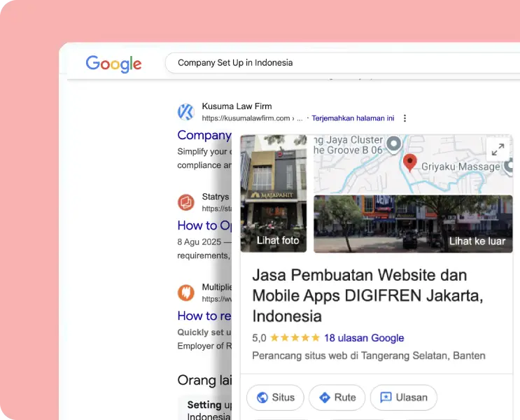This screenshot has width=520, height=420.
Task: Open the 'Lihat ke luar' street view thumbnail
Action: pos(413,223)
